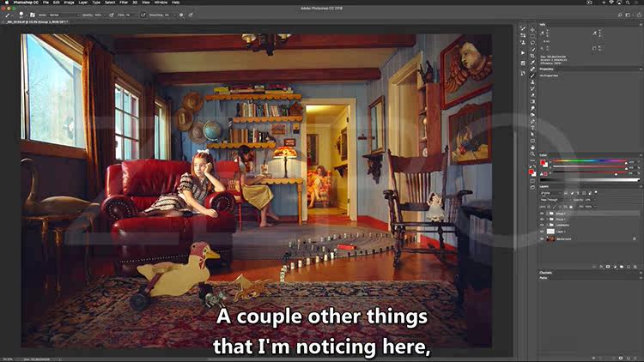Click the foreground color swatch in Color panel
The width and height of the screenshot is (644, 362).
542,162
